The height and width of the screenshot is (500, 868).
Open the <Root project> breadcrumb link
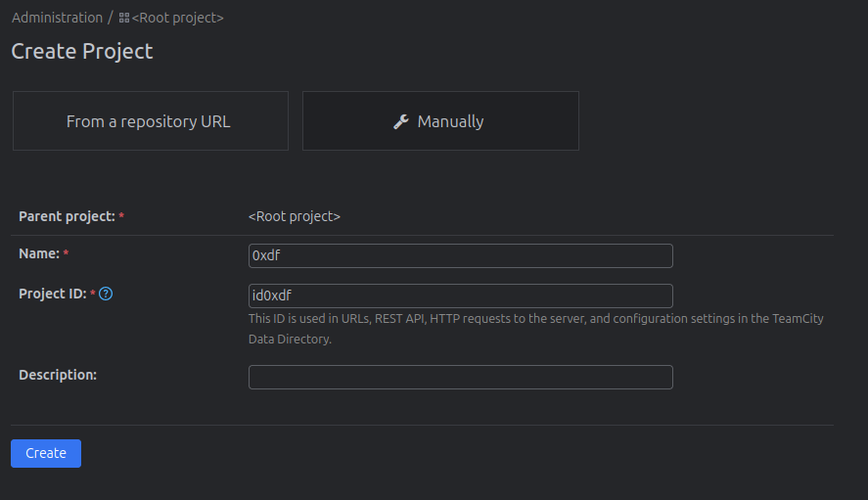(x=177, y=18)
